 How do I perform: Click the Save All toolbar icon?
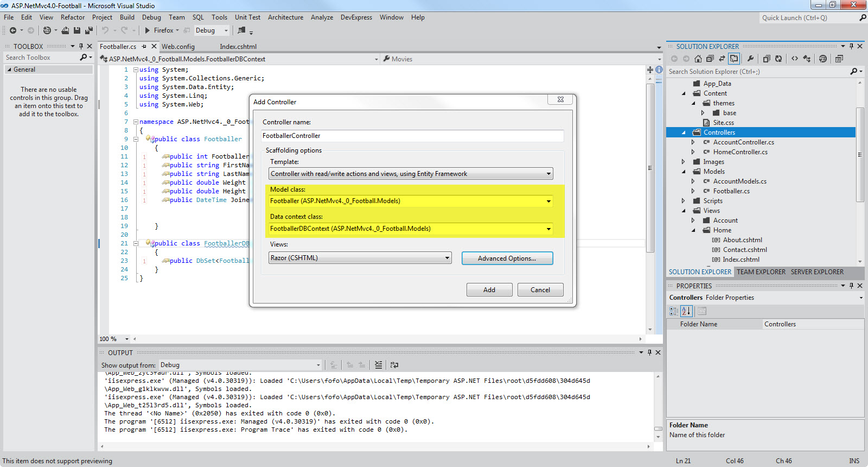click(89, 30)
